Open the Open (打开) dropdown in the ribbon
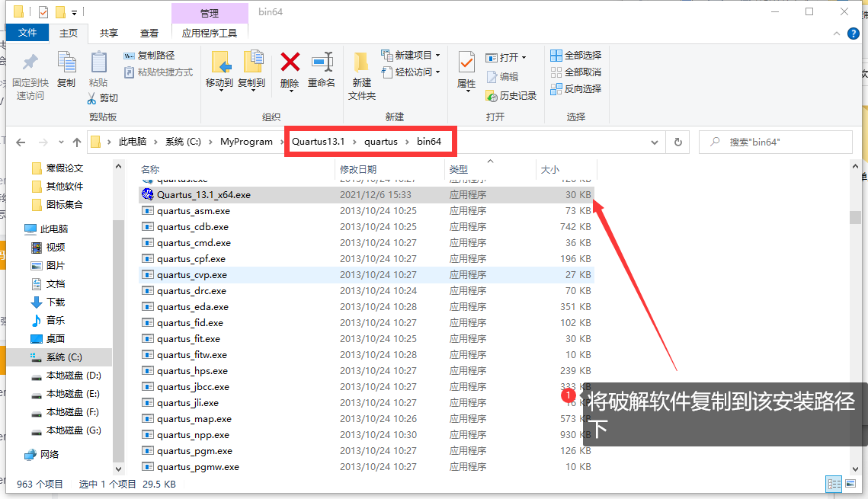 (x=506, y=58)
